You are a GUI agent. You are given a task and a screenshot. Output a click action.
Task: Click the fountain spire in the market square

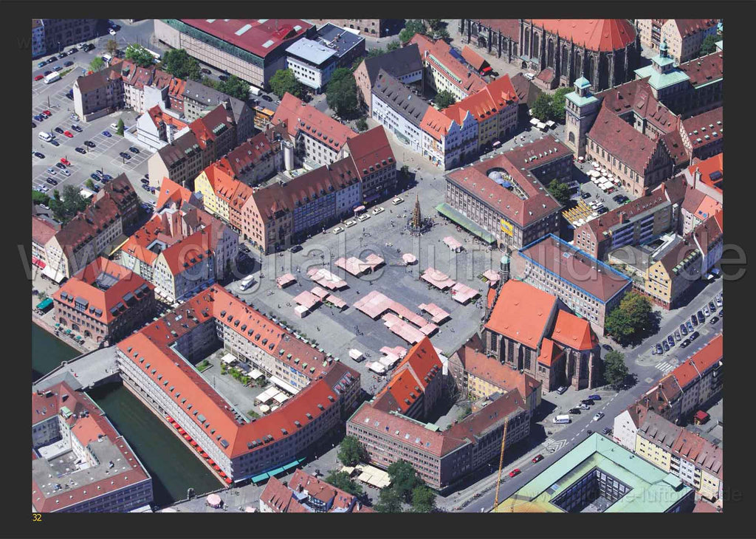click(x=416, y=213)
